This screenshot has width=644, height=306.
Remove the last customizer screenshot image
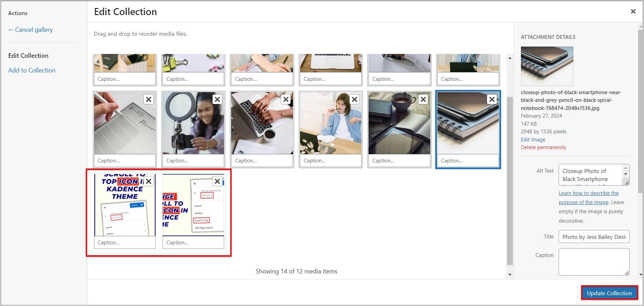coord(217,181)
